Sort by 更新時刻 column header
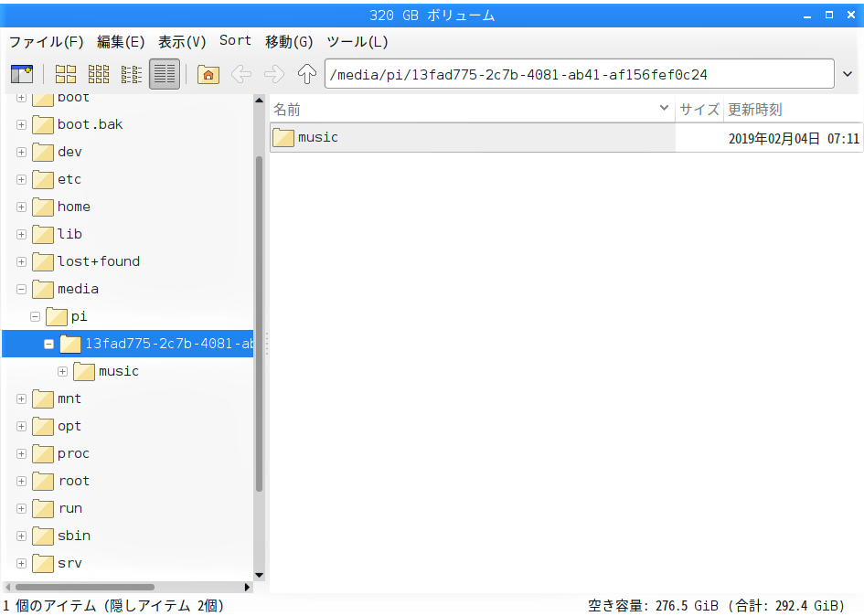This screenshot has width=864, height=616. tap(794, 109)
